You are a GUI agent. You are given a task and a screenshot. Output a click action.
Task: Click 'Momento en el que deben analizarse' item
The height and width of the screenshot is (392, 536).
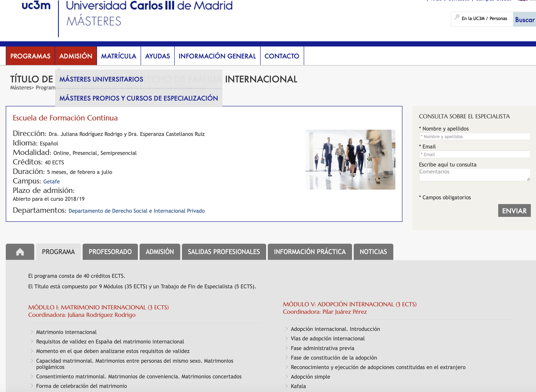click(113, 351)
